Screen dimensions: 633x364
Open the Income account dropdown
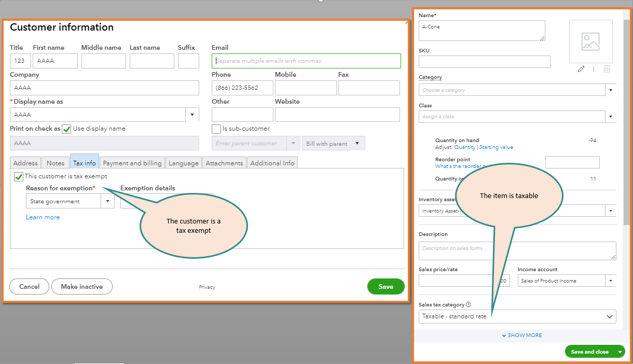(611, 281)
